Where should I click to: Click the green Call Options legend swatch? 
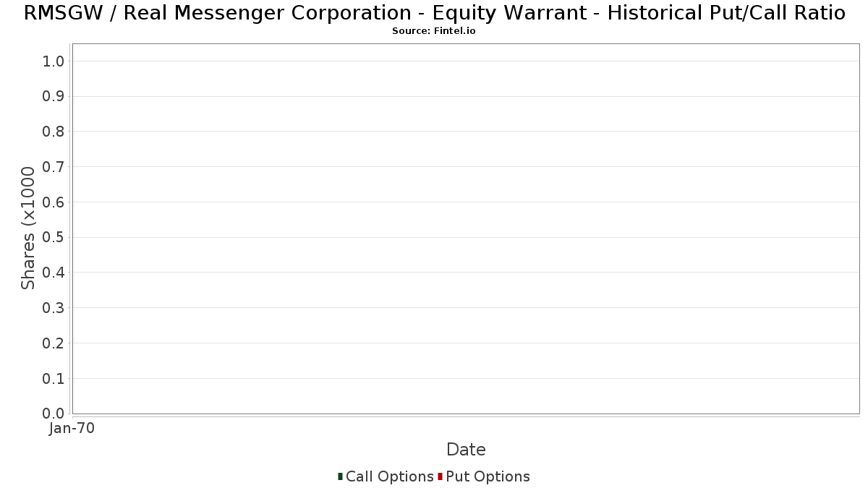tap(340, 476)
